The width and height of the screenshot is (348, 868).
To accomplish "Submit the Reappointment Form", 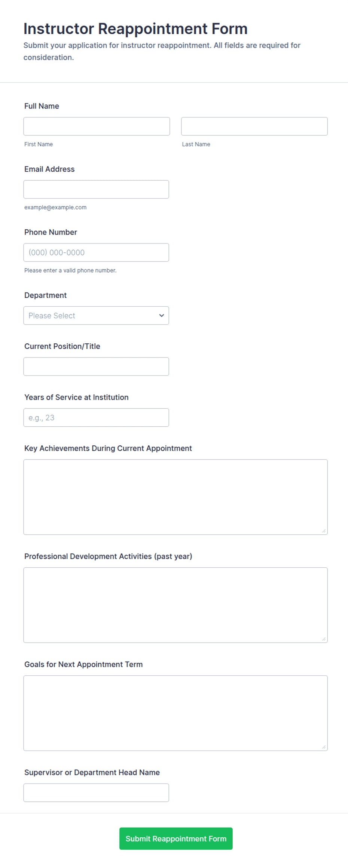I will 176,839.
